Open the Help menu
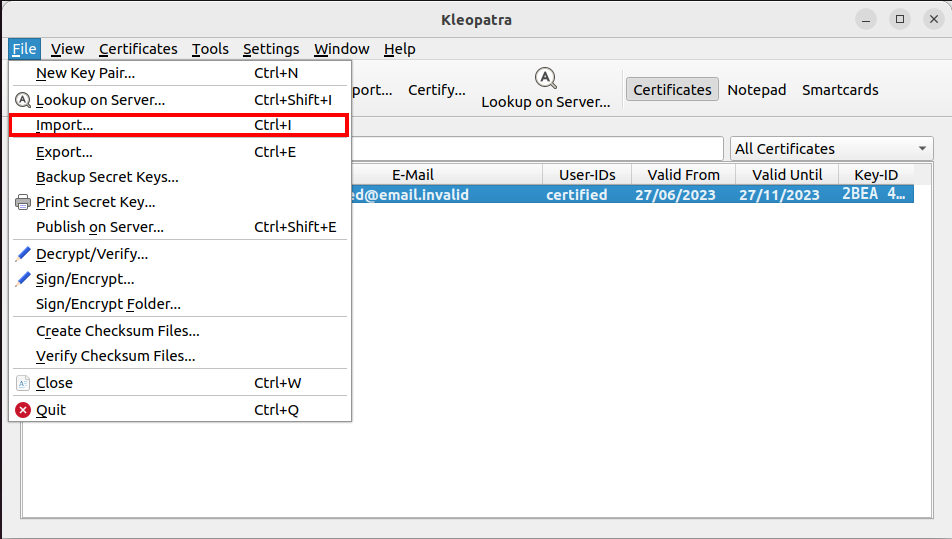The width and height of the screenshot is (952, 539). pos(400,49)
